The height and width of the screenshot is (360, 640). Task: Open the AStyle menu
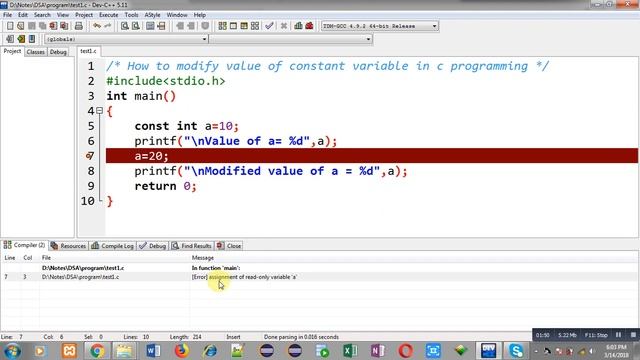(152, 15)
